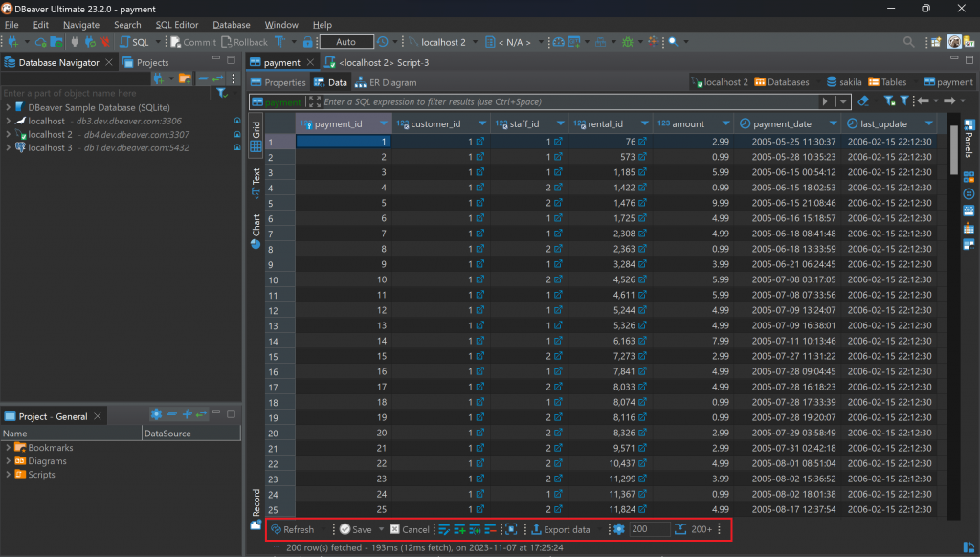
Task: Switch to the ER Diagram tab
Action: point(386,82)
